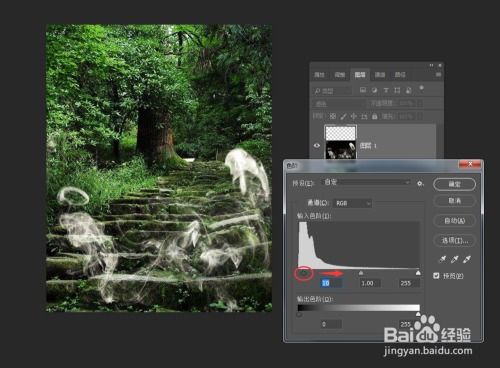Click the OK (确定) button

pyautogui.click(x=454, y=184)
